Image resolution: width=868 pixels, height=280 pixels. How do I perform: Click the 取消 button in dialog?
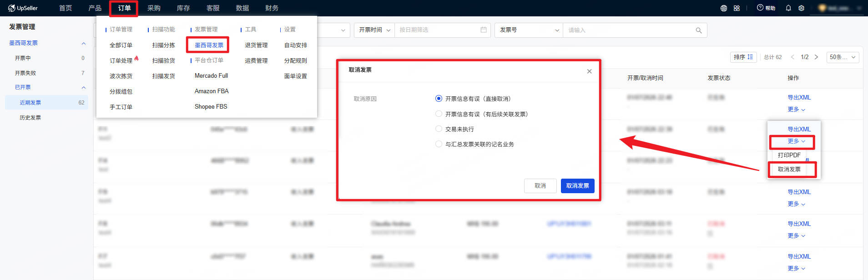tap(540, 185)
